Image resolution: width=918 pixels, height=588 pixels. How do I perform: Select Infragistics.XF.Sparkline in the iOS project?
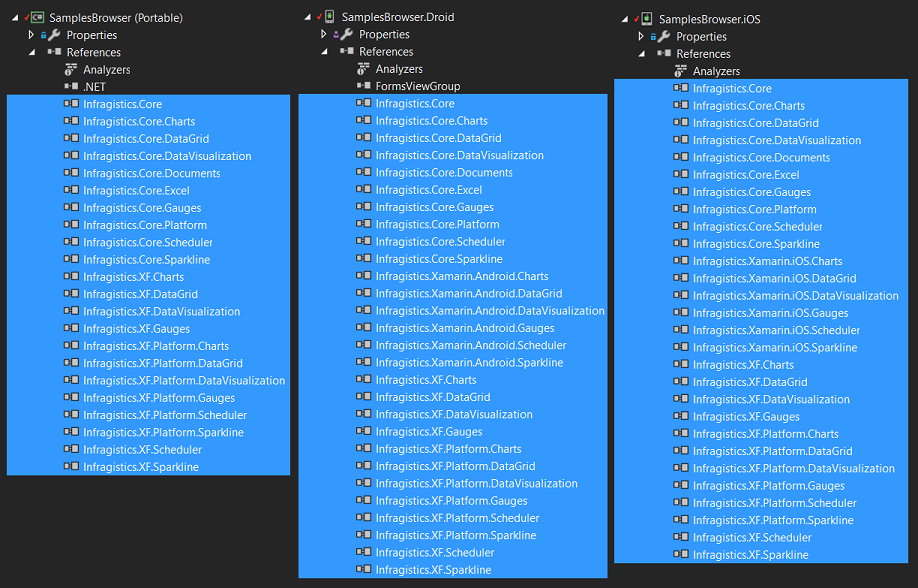click(750, 555)
